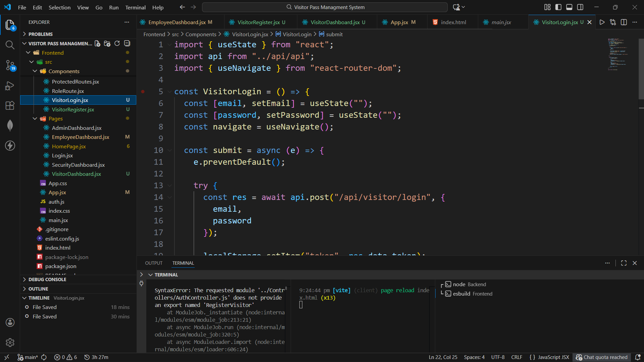Screen dimensions: 644x362
Task: Open the Source Control view
Action: coord(10,65)
